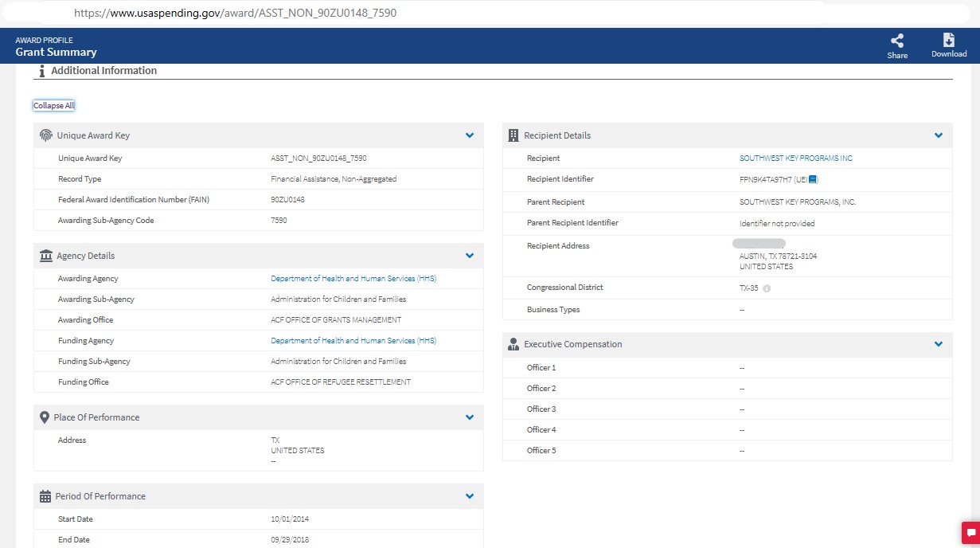Click the info icon next to TX-35
The height and width of the screenshot is (548, 980).
click(x=767, y=288)
